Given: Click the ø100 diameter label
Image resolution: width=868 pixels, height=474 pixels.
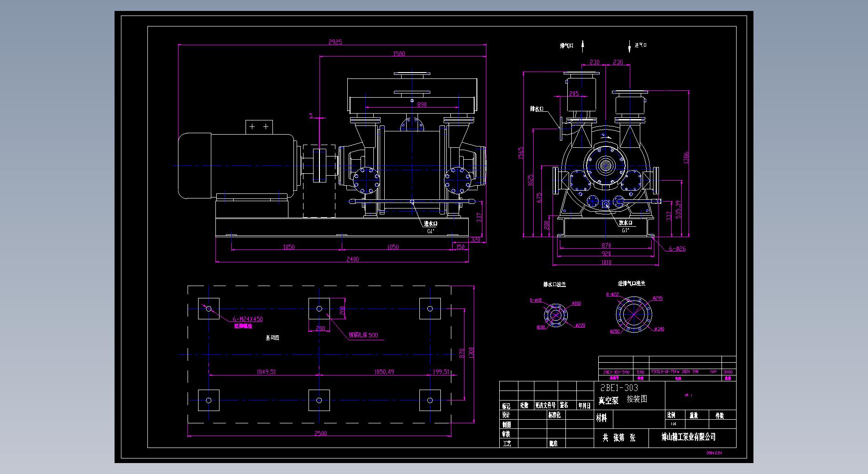Looking at the screenshot, I should (541, 327).
